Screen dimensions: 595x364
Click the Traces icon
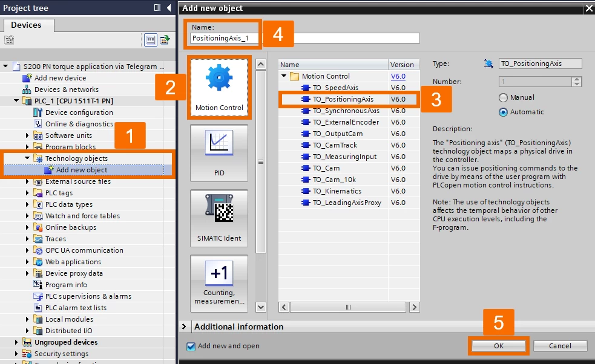click(x=38, y=239)
